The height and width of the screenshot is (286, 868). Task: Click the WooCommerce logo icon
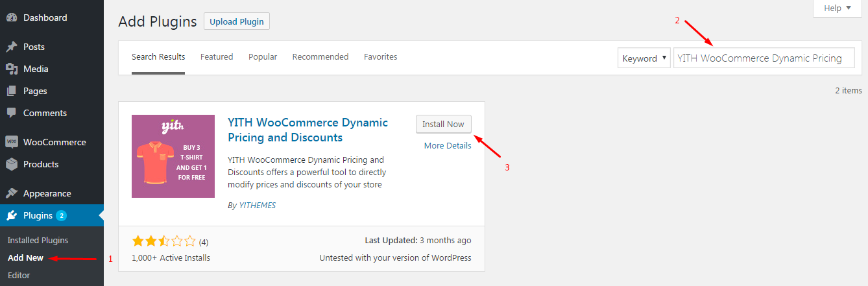tap(11, 142)
